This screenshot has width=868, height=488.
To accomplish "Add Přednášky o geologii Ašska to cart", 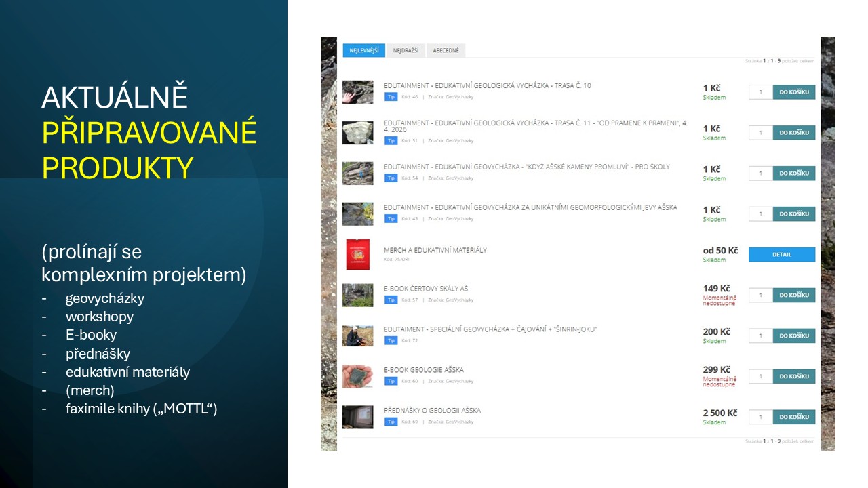I will tap(793, 417).
